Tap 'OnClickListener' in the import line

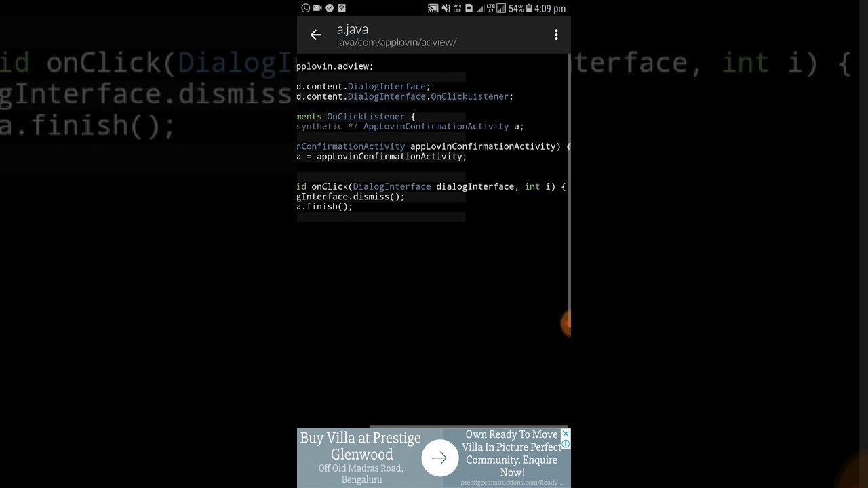470,96
